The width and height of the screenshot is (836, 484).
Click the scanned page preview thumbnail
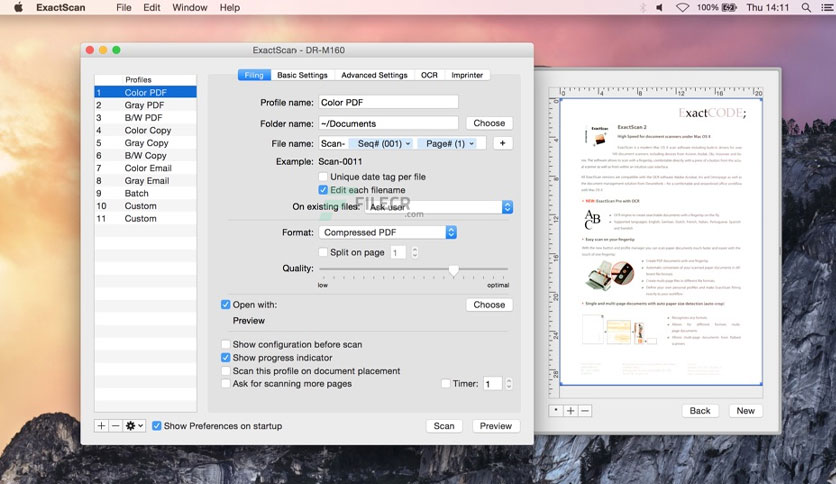(661, 241)
